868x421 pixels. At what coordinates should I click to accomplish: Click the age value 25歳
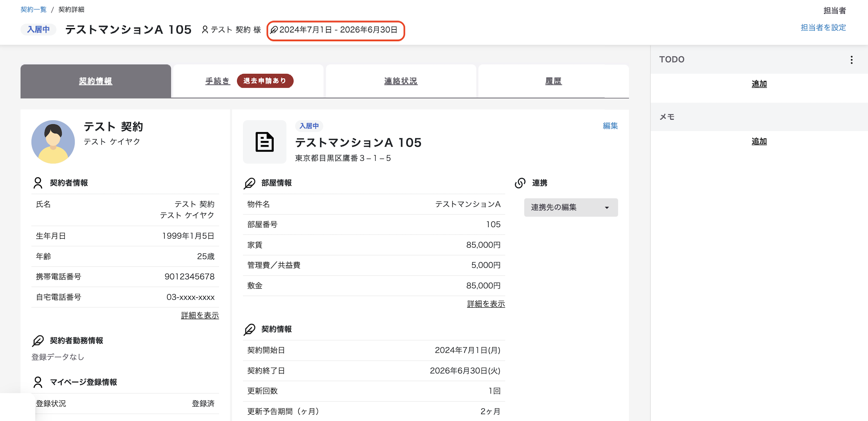(x=205, y=256)
